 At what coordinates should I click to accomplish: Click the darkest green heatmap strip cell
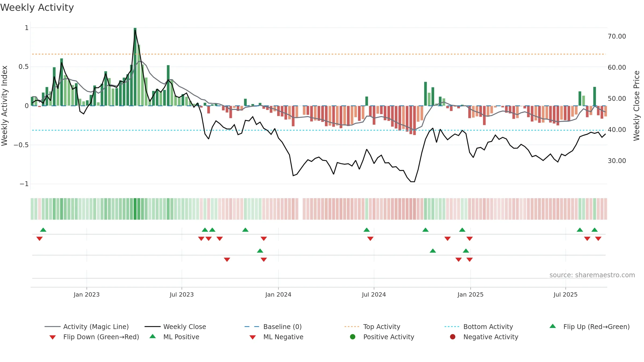[135, 209]
